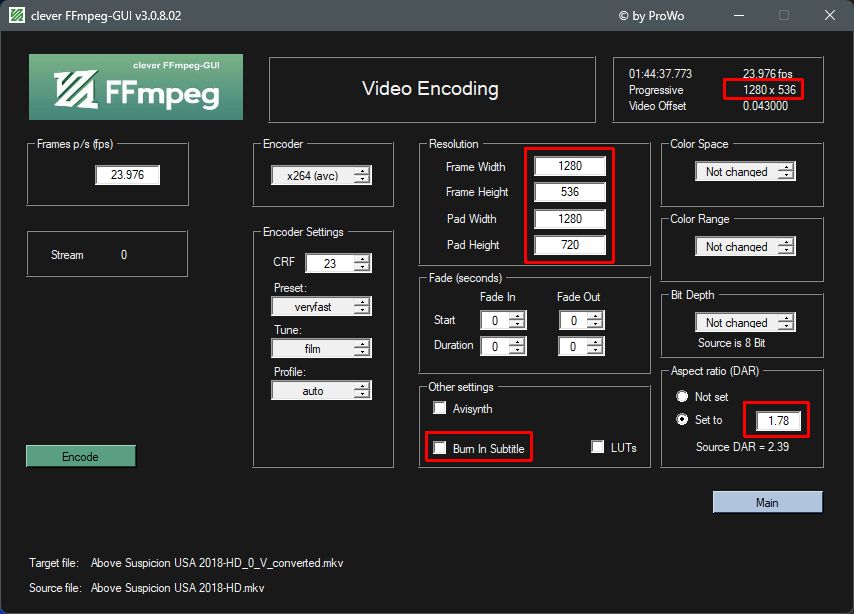Click the Stream 0 value
The height and width of the screenshot is (614, 854).
coord(124,254)
